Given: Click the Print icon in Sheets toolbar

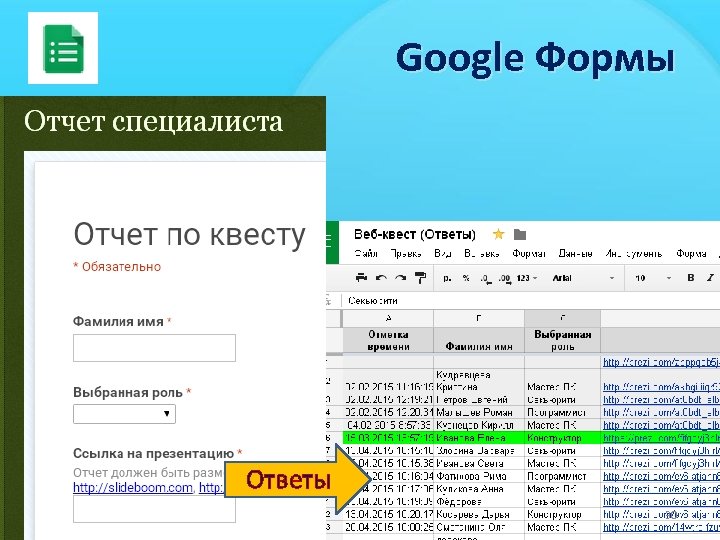Looking at the screenshot, I should click(x=361, y=277).
